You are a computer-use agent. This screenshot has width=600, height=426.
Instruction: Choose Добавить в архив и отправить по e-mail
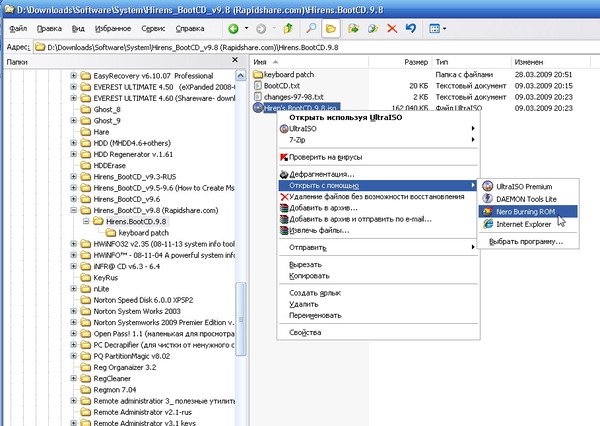[378, 219]
